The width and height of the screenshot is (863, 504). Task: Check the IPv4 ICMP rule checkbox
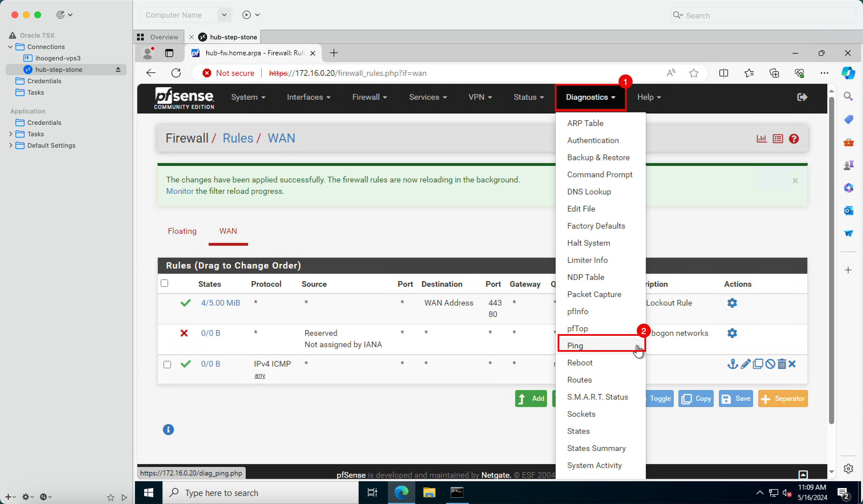coord(167,364)
